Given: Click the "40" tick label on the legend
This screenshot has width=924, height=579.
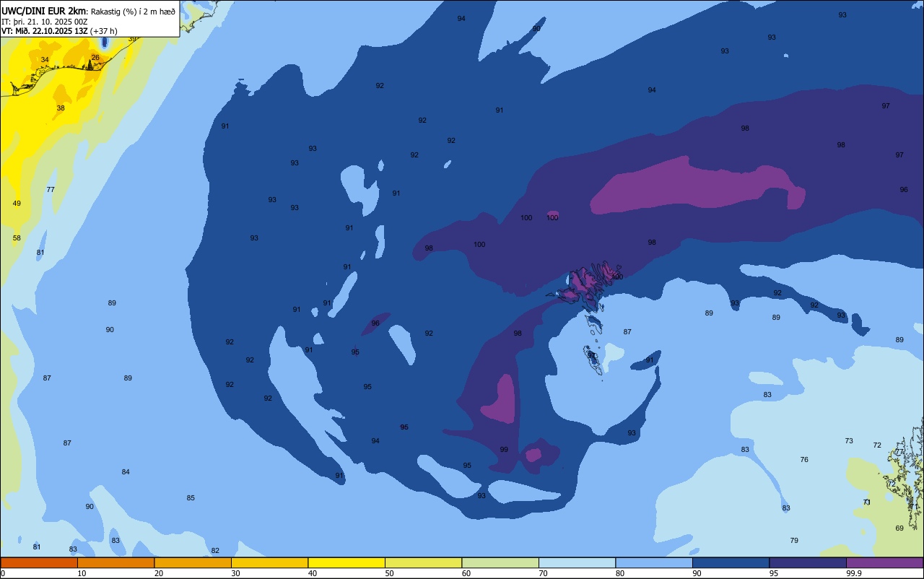Looking at the screenshot, I should tap(313, 573).
